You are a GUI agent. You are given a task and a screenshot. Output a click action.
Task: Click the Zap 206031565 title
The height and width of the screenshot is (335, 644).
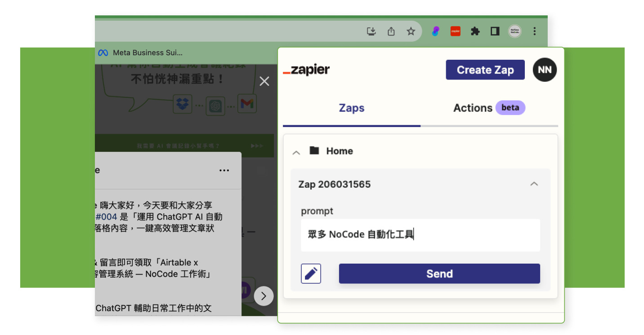(335, 185)
